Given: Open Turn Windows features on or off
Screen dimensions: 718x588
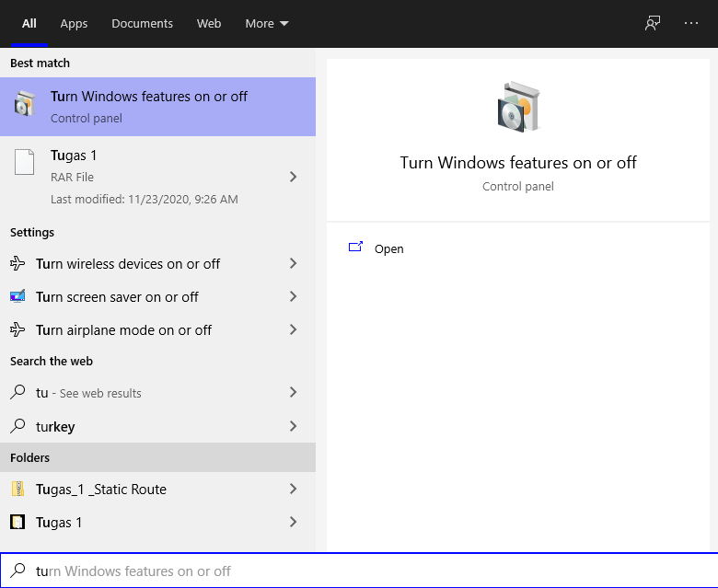Looking at the screenshot, I should pyautogui.click(x=157, y=107).
